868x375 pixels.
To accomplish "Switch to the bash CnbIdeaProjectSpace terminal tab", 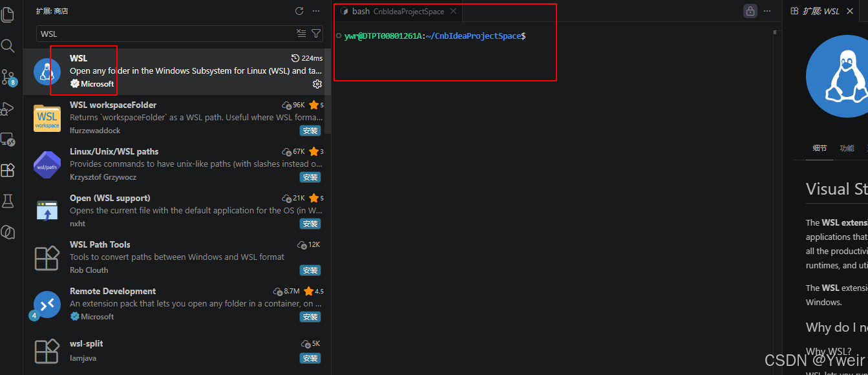I will click(x=399, y=12).
